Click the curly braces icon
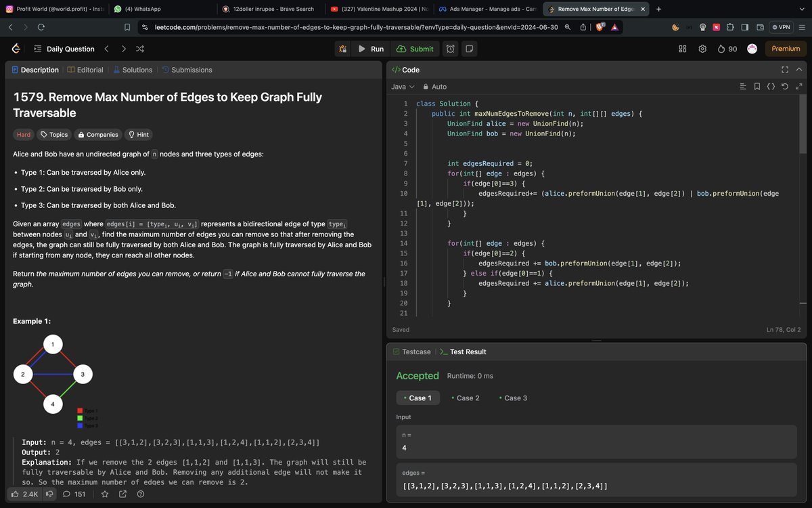Viewport: 812px width, 508px height. (771, 87)
